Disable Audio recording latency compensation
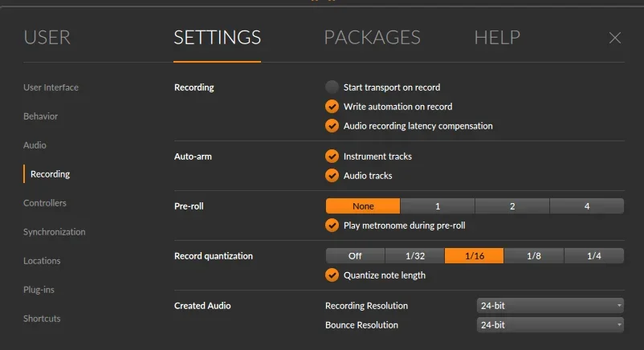This screenshot has height=350, width=644. click(x=332, y=125)
